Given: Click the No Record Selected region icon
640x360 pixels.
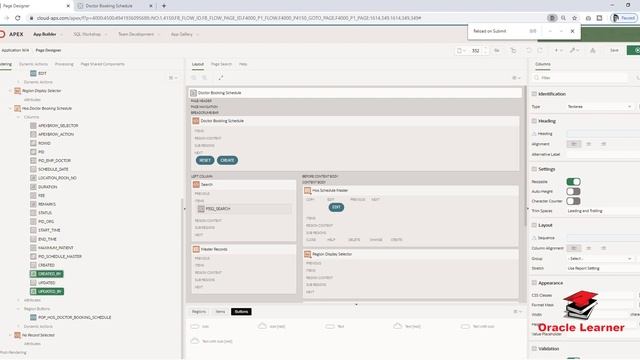Looking at the screenshot, I should 17,335.
